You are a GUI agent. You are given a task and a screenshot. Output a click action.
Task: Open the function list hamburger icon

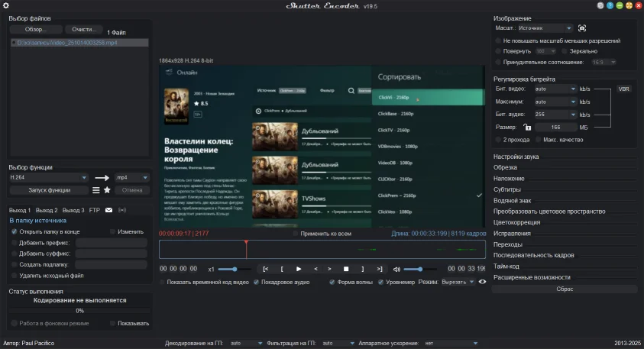click(96, 190)
